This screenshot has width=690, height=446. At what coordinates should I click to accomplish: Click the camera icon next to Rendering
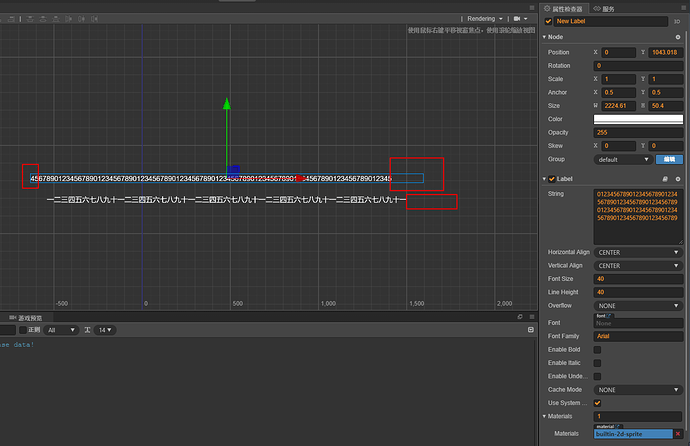[x=517, y=19]
